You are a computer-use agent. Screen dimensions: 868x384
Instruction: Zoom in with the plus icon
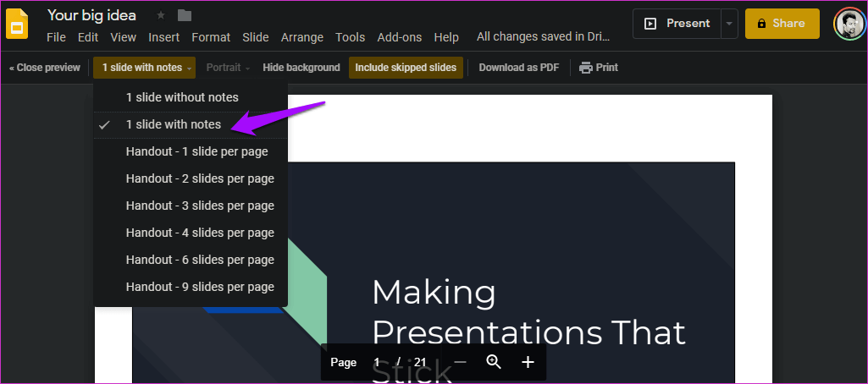click(x=528, y=363)
